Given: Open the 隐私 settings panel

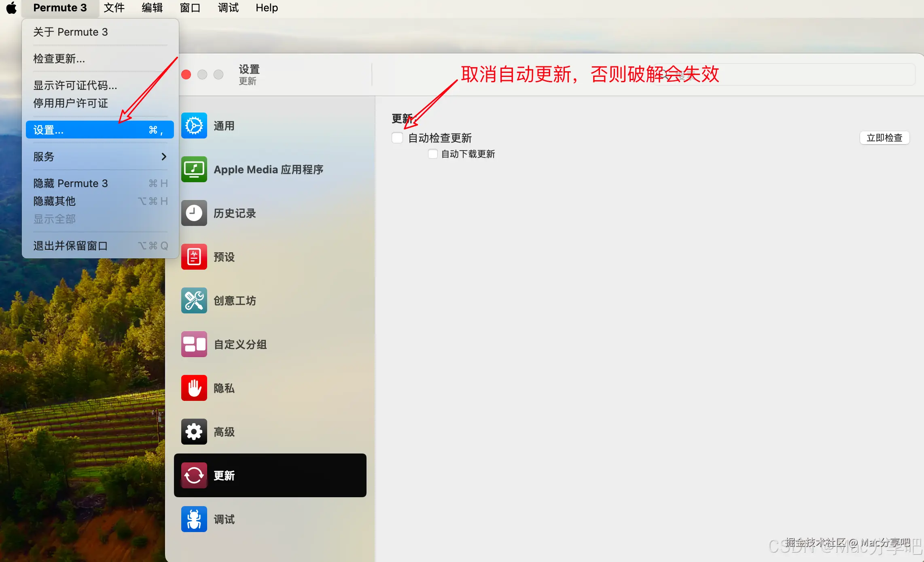Looking at the screenshot, I should coord(224,388).
